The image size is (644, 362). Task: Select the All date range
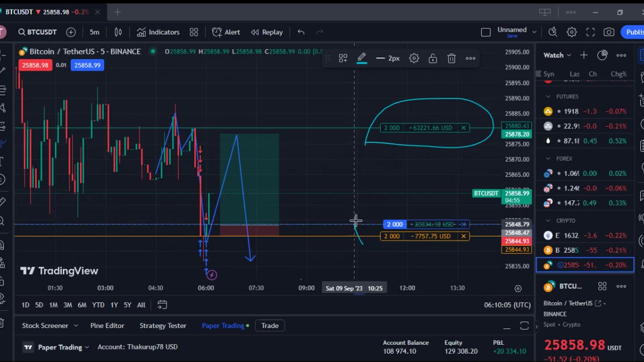tap(141, 305)
